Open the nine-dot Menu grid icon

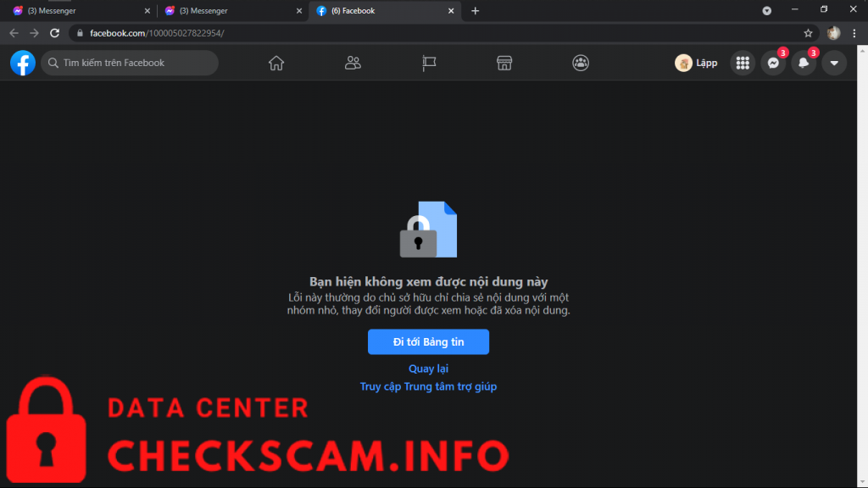743,63
